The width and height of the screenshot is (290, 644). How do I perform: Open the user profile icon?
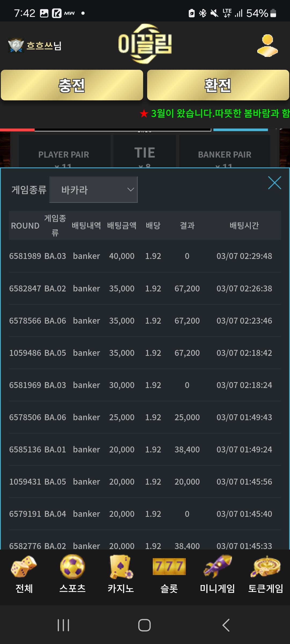pyautogui.click(x=267, y=46)
